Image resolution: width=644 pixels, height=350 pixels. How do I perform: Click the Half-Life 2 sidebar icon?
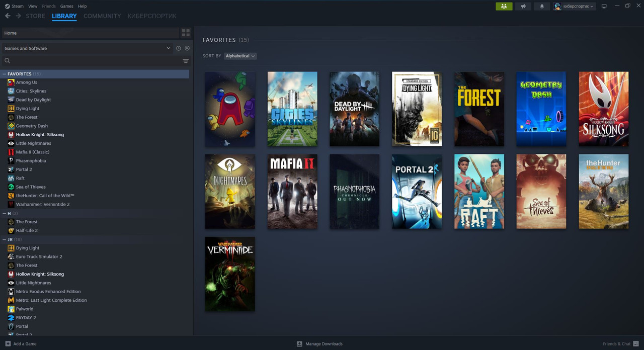click(11, 230)
